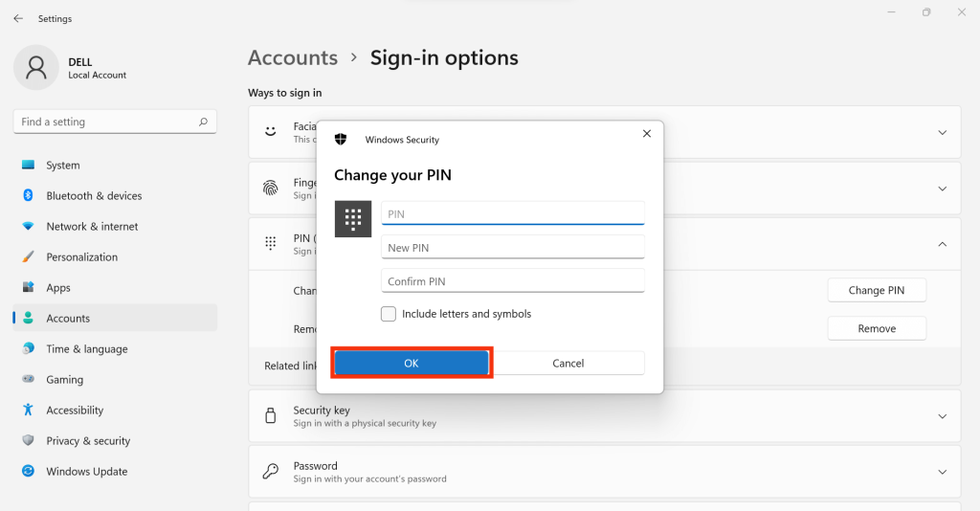Click the Sign-in options heading
The image size is (980, 511).
coord(444,57)
